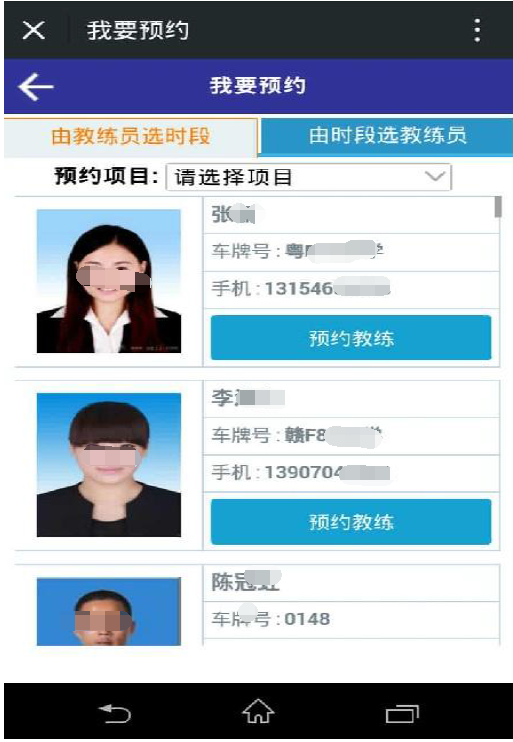This screenshot has height=742, width=513.
Task: Tap the license plate 0148 row
Action: coord(351,619)
